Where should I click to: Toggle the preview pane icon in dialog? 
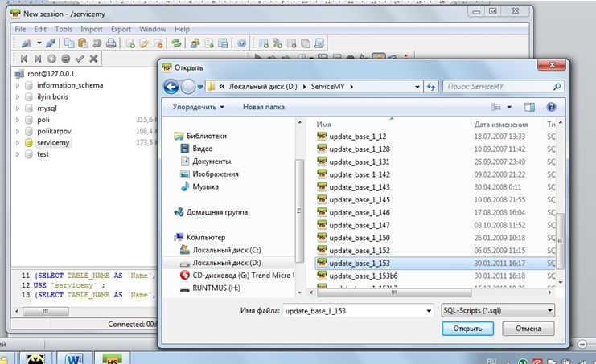click(528, 106)
